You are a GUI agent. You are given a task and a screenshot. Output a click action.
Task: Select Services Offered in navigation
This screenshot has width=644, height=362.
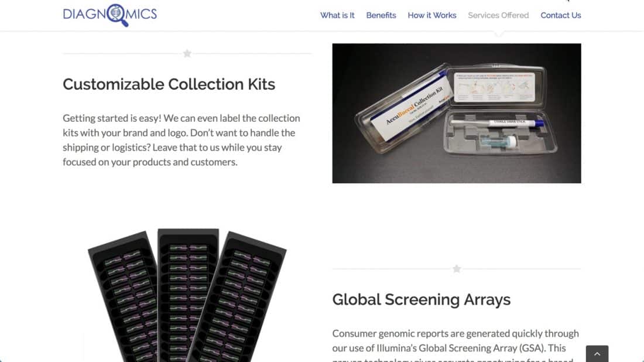[498, 16]
